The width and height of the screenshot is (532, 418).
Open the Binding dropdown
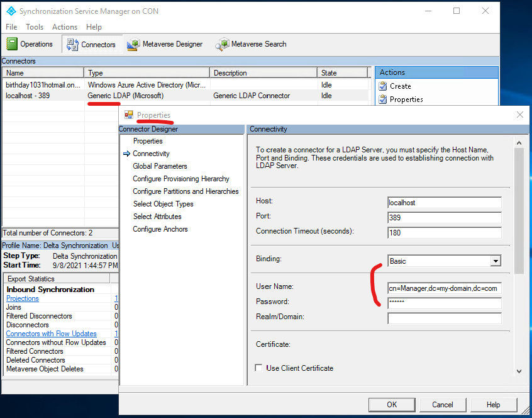(x=496, y=261)
